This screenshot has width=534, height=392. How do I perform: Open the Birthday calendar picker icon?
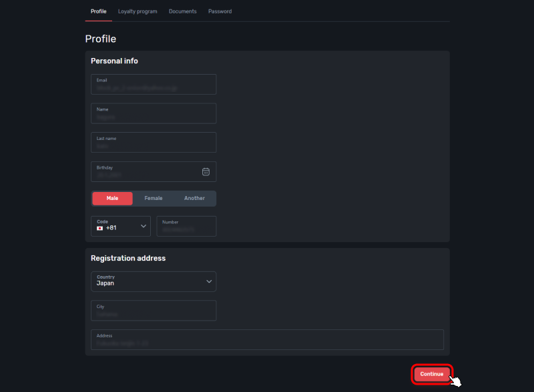pos(206,172)
